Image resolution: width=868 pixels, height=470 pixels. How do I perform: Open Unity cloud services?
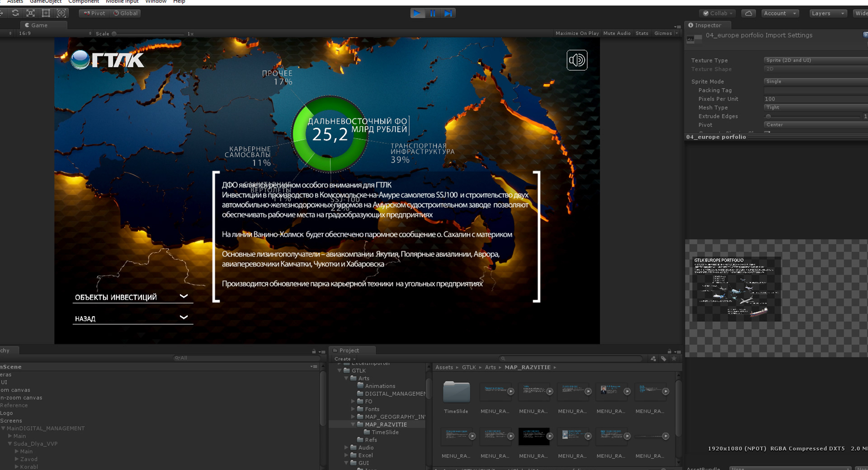[749, 13]
